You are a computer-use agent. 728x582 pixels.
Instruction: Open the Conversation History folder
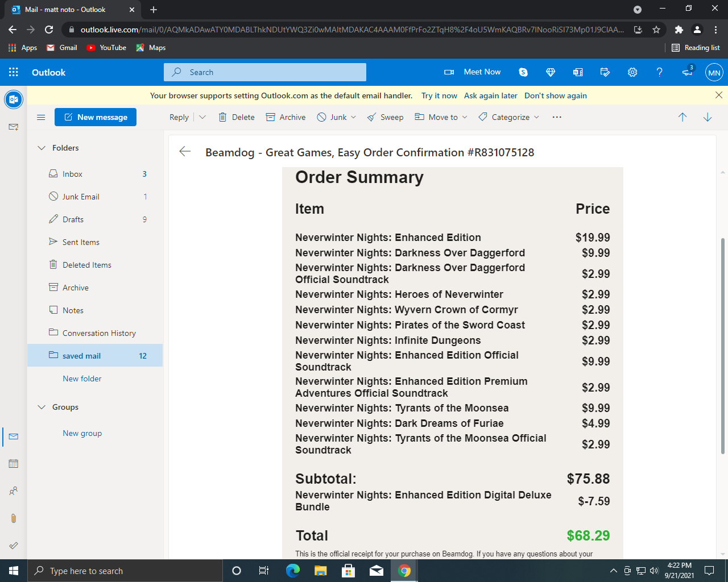click(95, 333)
